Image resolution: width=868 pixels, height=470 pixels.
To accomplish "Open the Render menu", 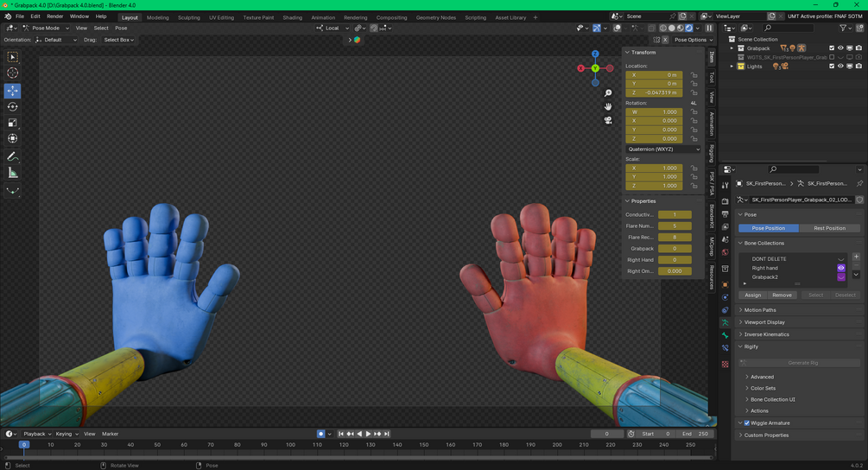I will [x=54, y=16].
